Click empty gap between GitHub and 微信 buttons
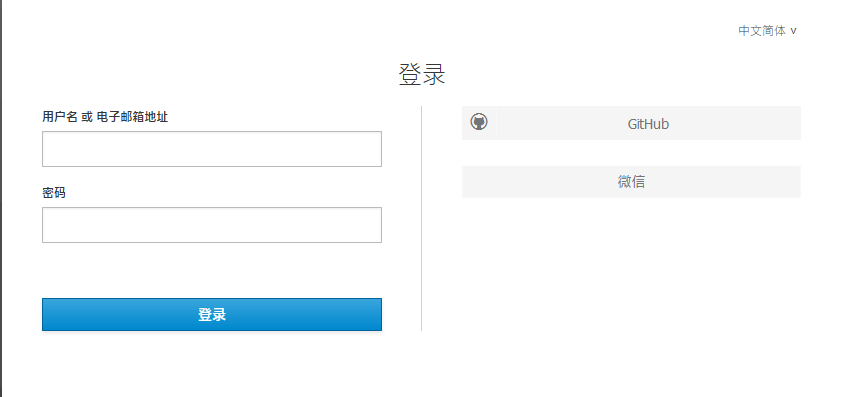Image resolution: width=842 pixels, height=397 pixels. click(631, 153)
